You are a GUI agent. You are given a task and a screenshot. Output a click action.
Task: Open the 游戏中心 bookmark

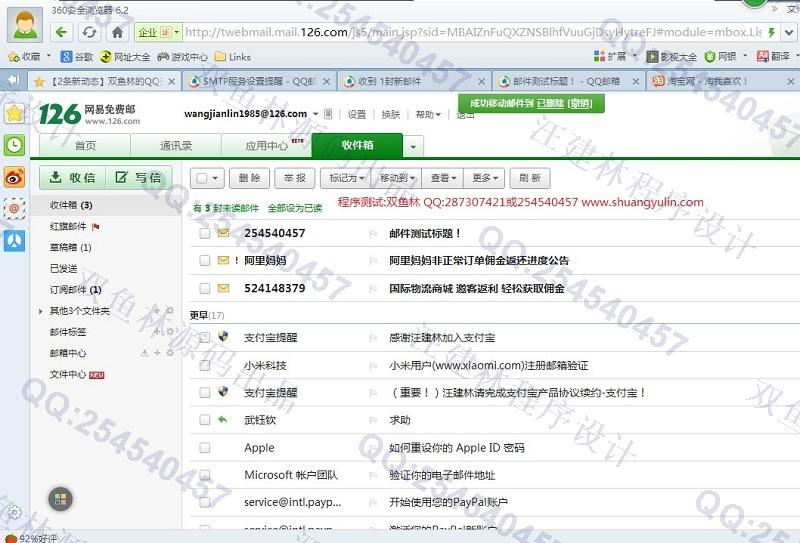click(x=182, y=57)
